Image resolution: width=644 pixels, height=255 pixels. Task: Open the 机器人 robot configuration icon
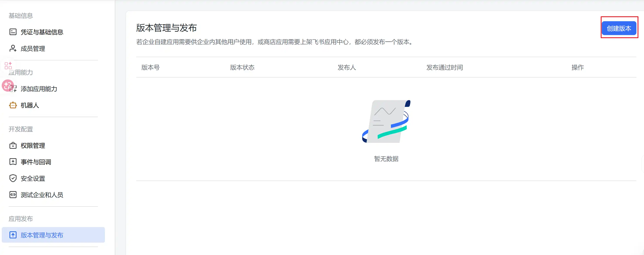point(13,105)
